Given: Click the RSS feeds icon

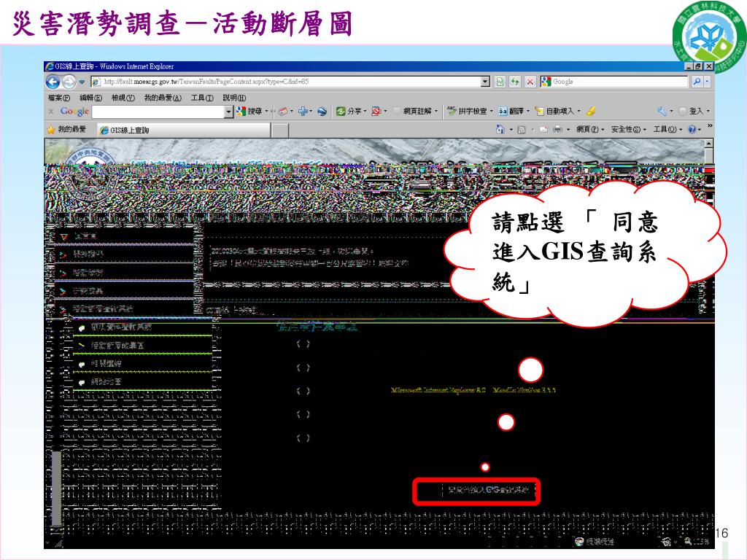Looking at the screenshot, I should [521, 130].
